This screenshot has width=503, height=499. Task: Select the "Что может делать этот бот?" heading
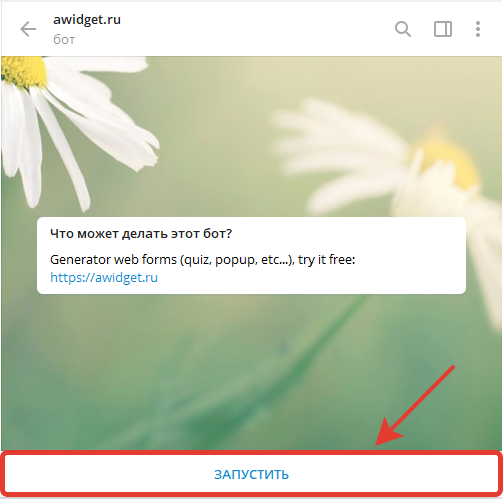141,234
